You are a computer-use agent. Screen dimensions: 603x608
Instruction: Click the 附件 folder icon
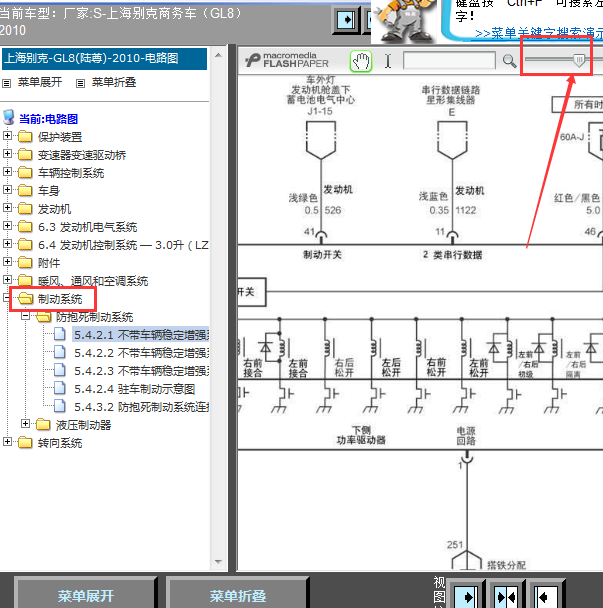pos(25,263)
